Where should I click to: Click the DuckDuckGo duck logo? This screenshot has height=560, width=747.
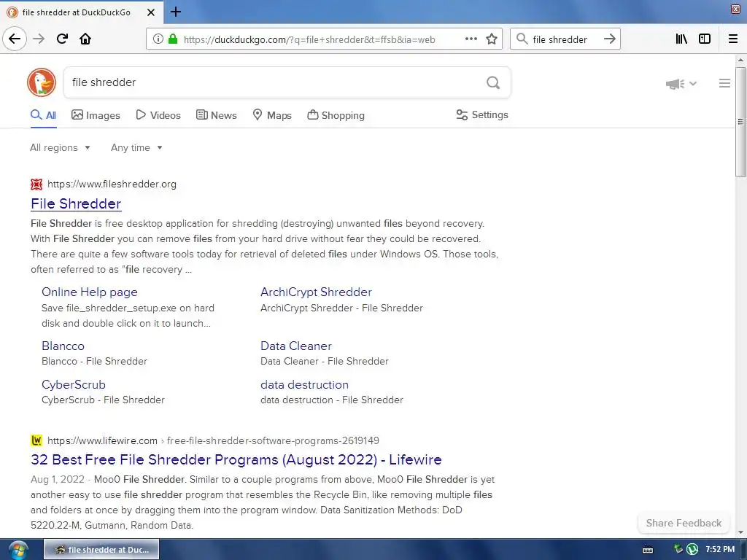click(x=42, y=82)
